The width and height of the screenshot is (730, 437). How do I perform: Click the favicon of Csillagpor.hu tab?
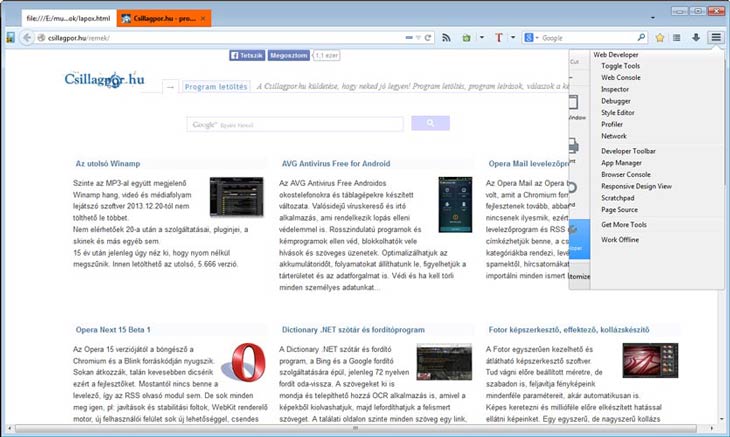point(126,19)
